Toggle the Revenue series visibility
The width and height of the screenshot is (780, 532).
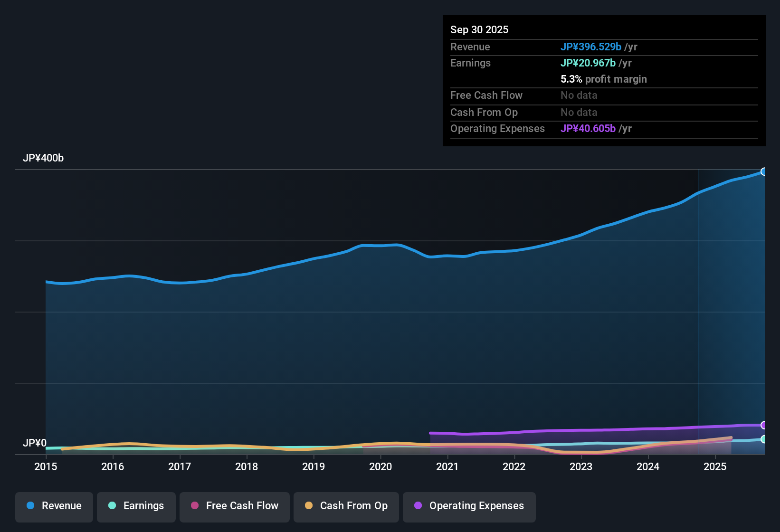coord(54,506)
